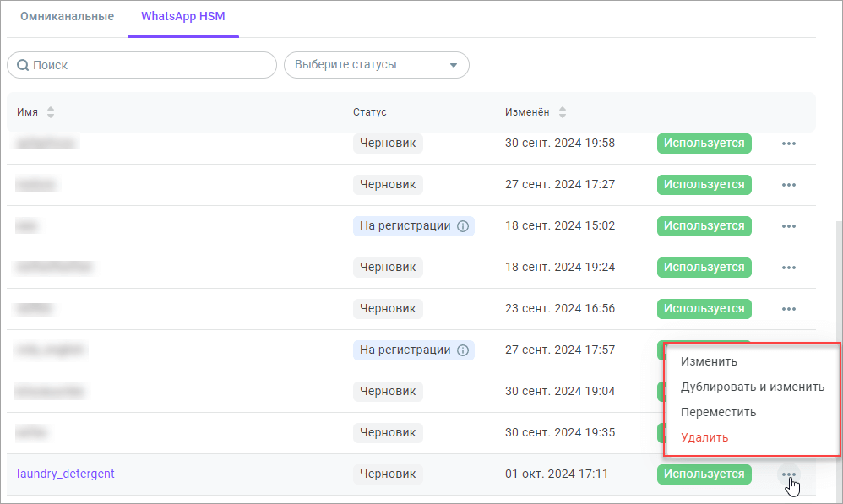Click info icon in 27 сент. 2024 17:57 row
The height and width of the screenshot is (504, 843).
click(463, 350)
